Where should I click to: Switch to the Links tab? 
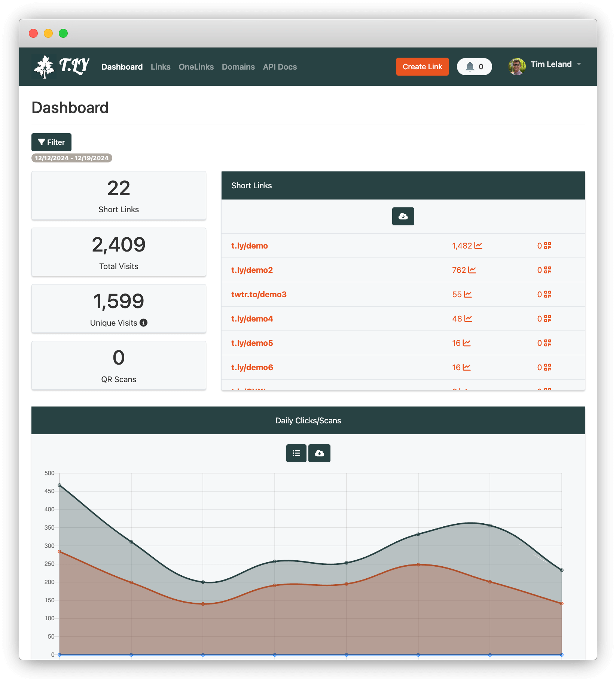click(160, 67)
